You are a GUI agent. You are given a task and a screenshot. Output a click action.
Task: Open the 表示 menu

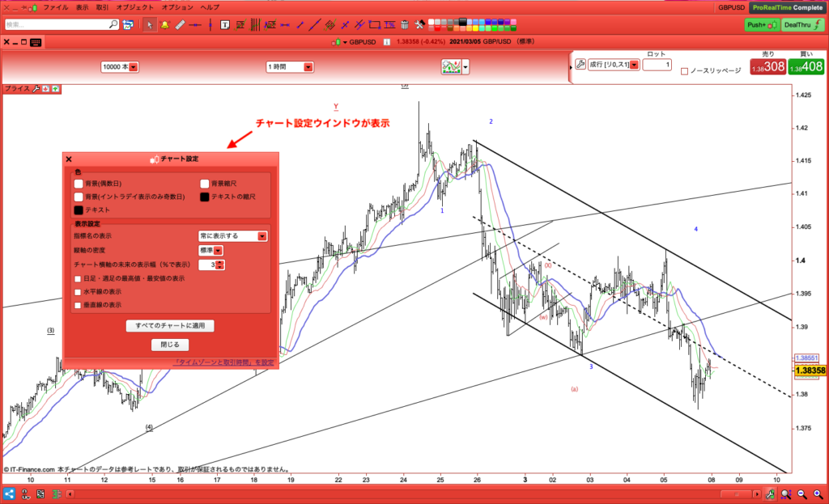[82, 7]
